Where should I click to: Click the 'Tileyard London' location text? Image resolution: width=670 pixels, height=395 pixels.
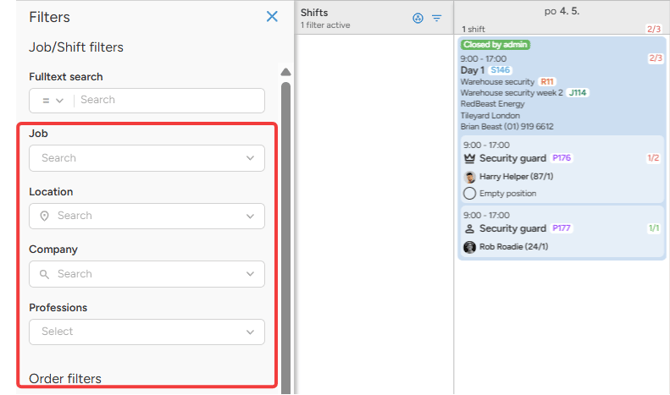[490, 115]
